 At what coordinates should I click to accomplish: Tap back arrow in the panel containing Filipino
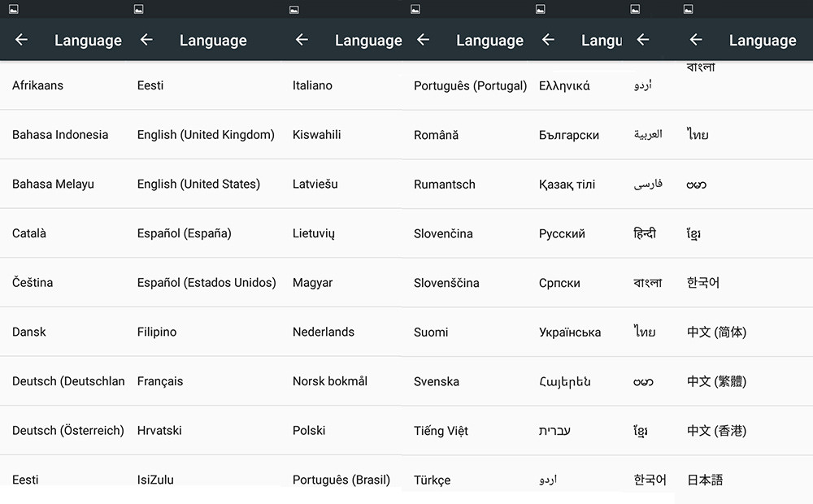pyautogui.click(x=146, y=40)
